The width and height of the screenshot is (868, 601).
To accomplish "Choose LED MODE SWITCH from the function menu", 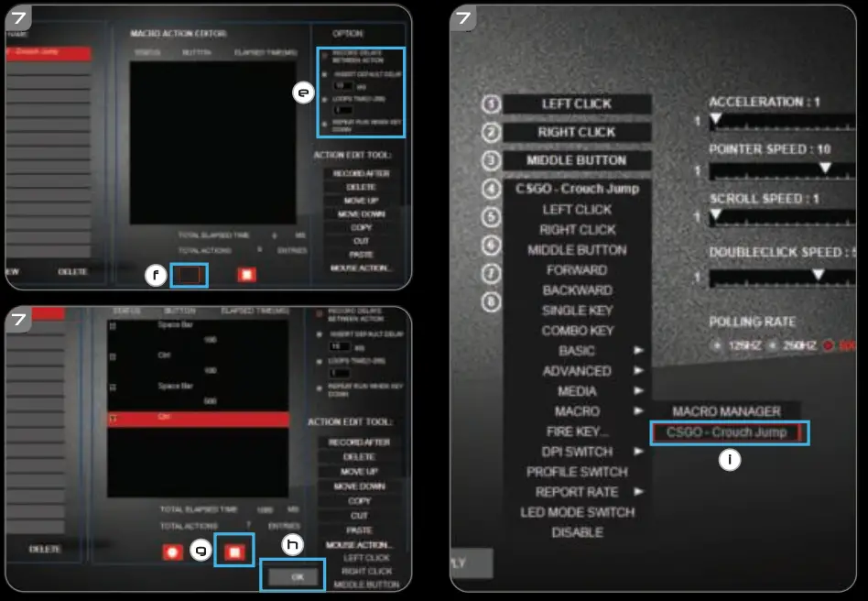I will point(577,512).
